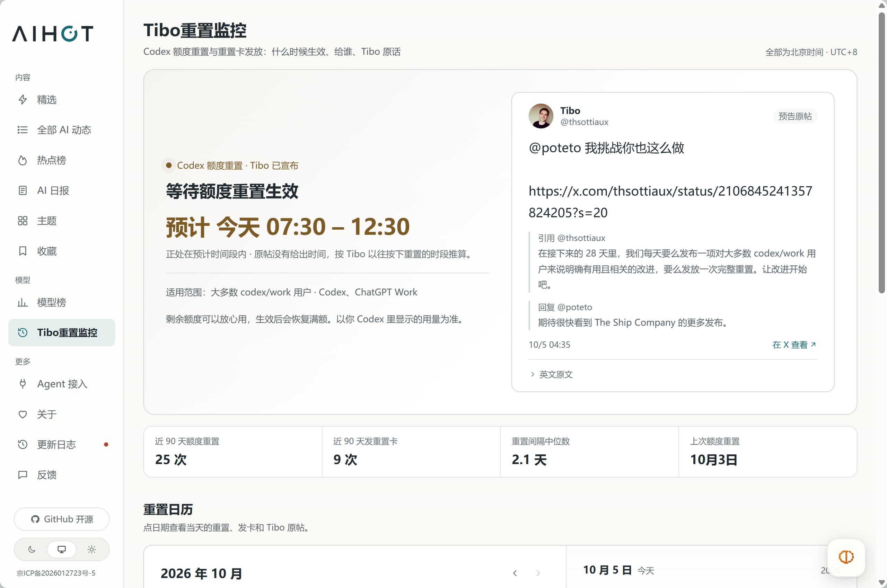Select 主题 grid icon
This screenshot has width=887, height=588.
(23, 221)
